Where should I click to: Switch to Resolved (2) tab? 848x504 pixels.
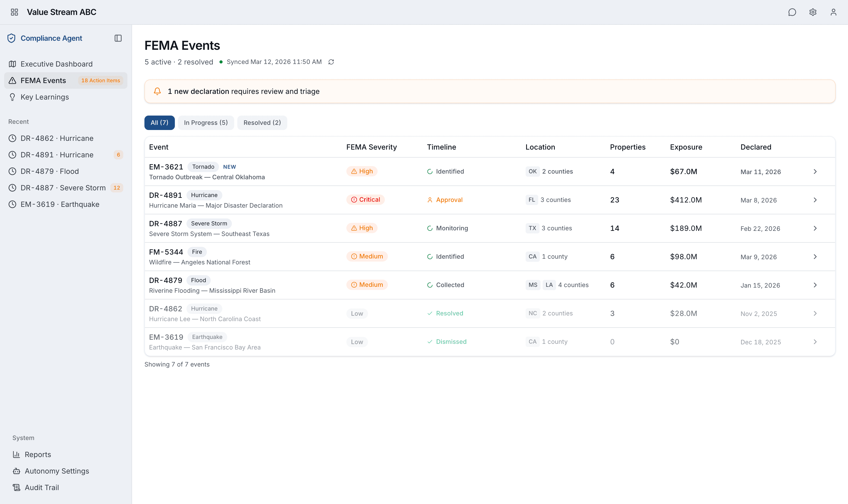click(x=262, y=123)
